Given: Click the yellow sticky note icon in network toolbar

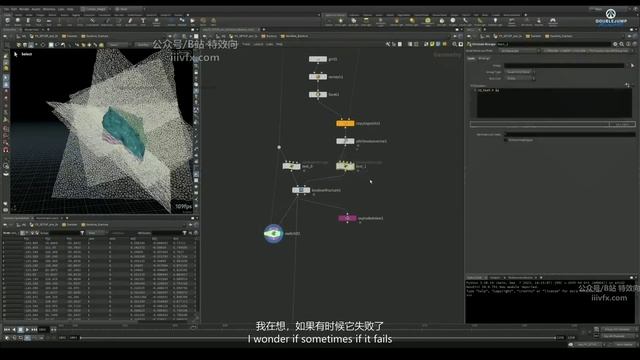Looking at the screenshot, I should 432,44.
